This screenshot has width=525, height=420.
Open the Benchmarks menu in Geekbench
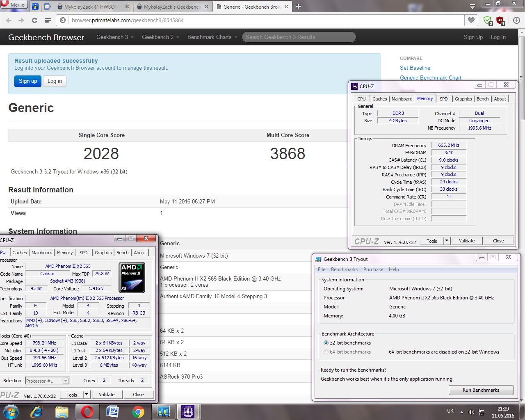(x=344, y=269)
